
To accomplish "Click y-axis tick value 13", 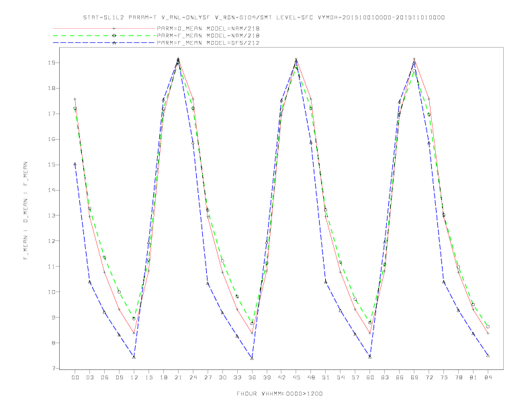I will [52, 216].
